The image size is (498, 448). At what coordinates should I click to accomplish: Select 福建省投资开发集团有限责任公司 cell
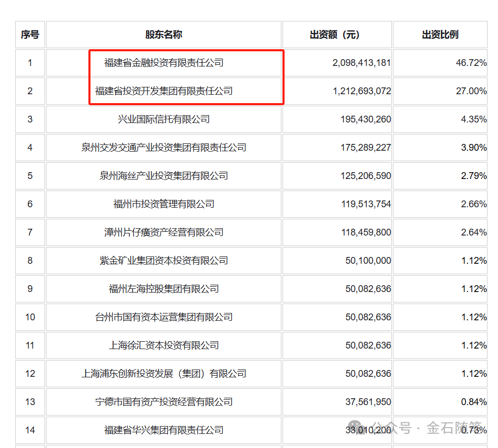coord(164,91)
